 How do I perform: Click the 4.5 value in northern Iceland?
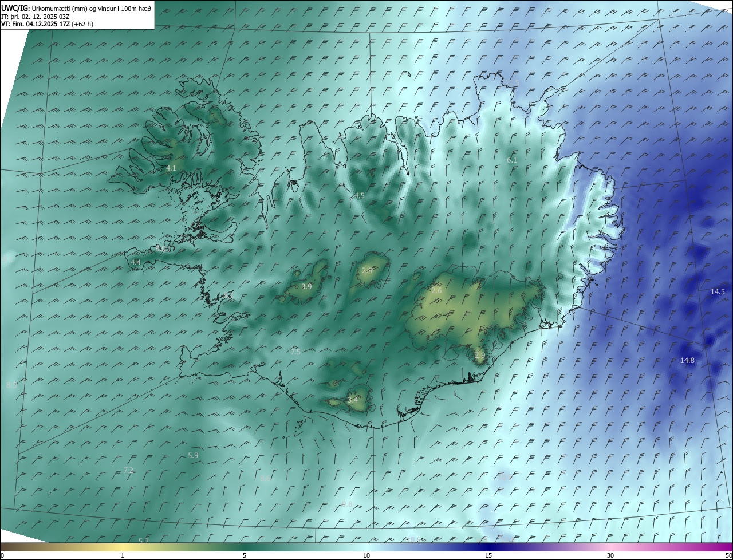click(360, 195)
